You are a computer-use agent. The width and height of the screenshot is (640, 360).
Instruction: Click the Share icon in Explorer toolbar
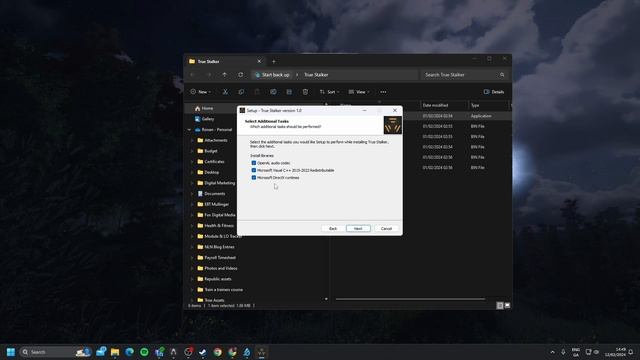pos(289,92)
